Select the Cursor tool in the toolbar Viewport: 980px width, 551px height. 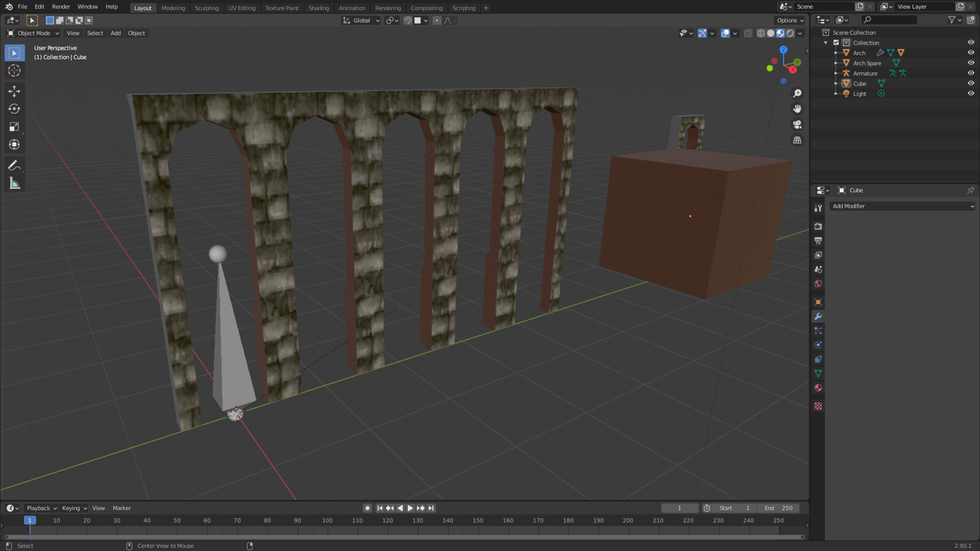coord(14,70)
